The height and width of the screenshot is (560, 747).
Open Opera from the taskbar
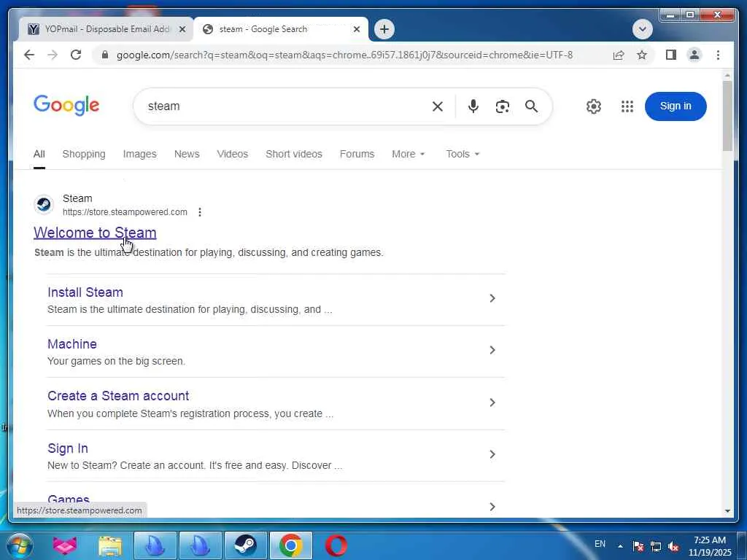point(336,545)
